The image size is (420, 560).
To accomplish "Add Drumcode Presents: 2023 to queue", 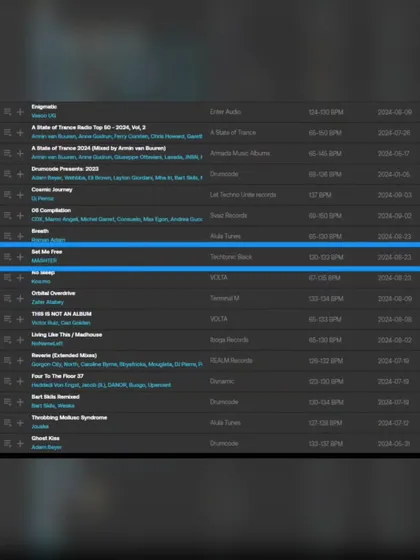I will 8,174.
